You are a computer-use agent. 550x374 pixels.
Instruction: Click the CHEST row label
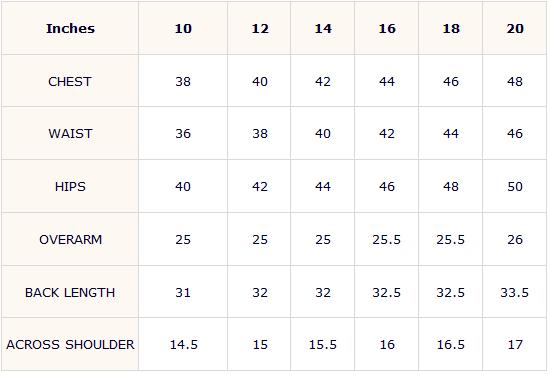point(70,81)
